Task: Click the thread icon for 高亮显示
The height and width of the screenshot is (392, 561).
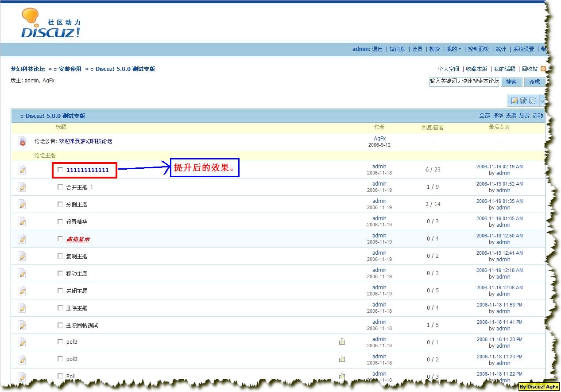Action: pos(22,239)
